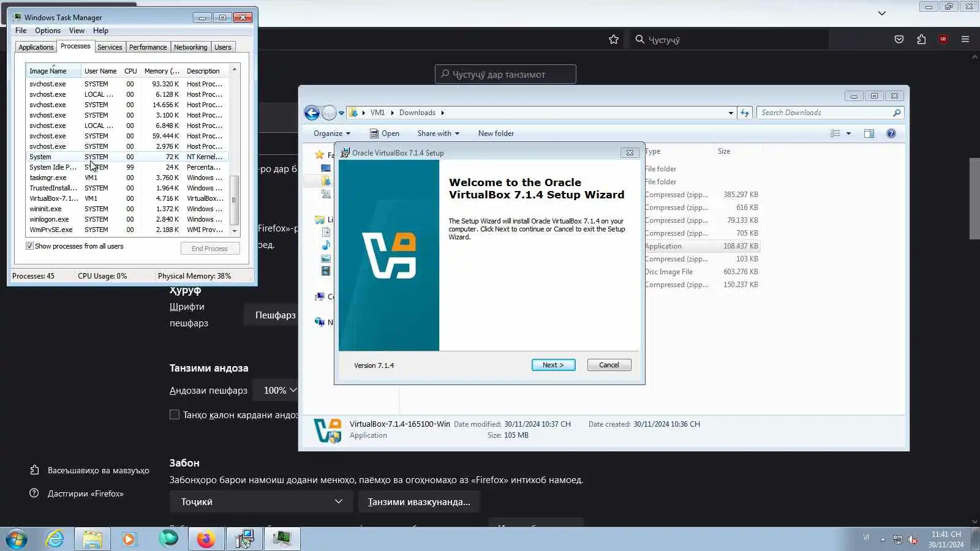The width and height of the screenshot is (980, 551).
Task: Click the Favorites star in Explorer sidebar
Action: tap(319, 155)
